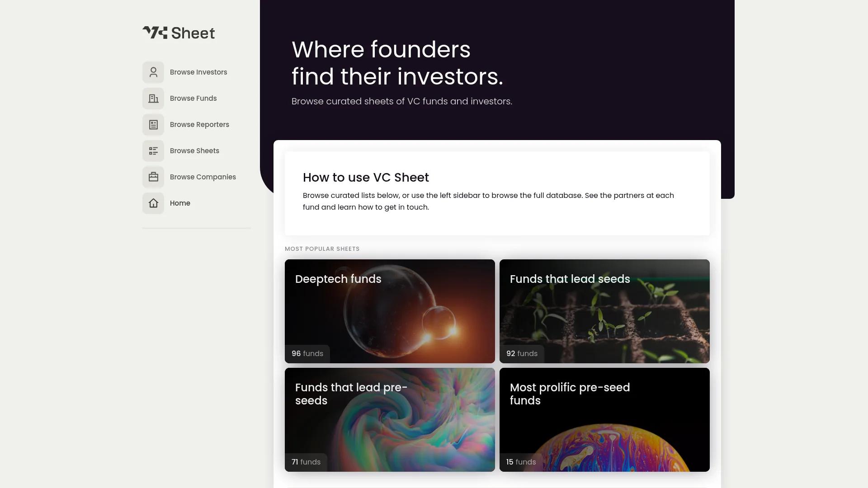Open Most prolific pre-seed funds card
The image size is (868, 488).
pyautogui.click(x=604, y=420)
